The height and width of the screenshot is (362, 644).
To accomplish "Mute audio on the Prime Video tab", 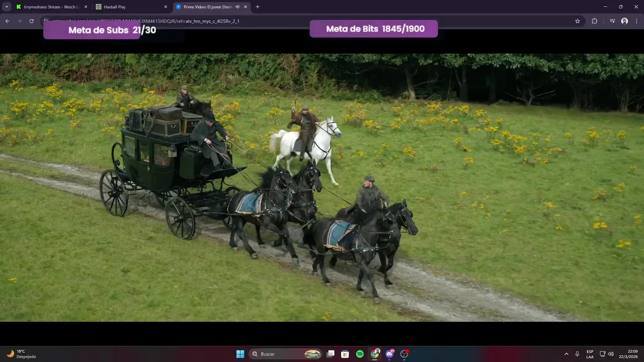I will (237, 7).
